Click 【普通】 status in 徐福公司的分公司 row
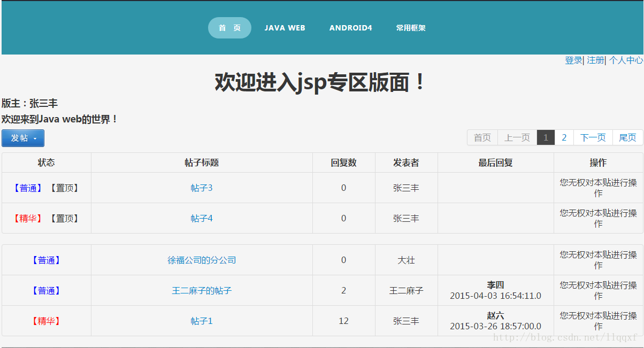The width and height of the screenshot is (644, 348). click(x=47, y=260)
